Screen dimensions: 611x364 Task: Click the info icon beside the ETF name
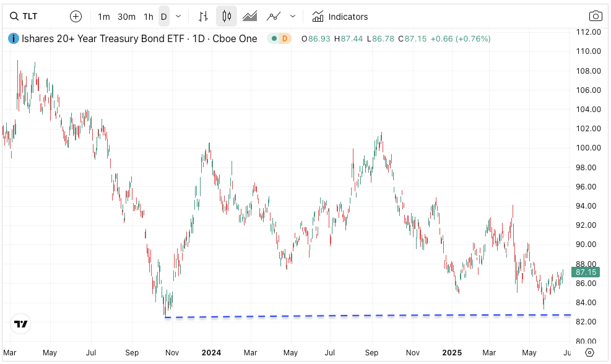(x=13, y=38)
